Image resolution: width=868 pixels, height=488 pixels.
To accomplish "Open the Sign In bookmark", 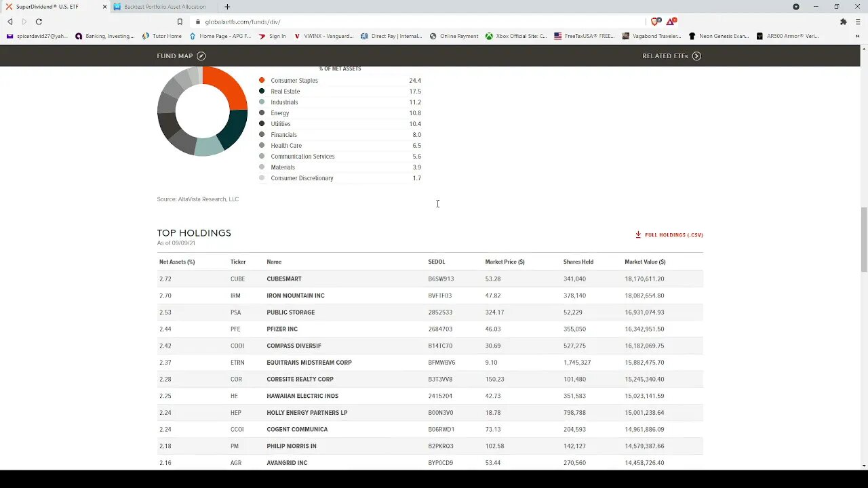I will [273, 36].
